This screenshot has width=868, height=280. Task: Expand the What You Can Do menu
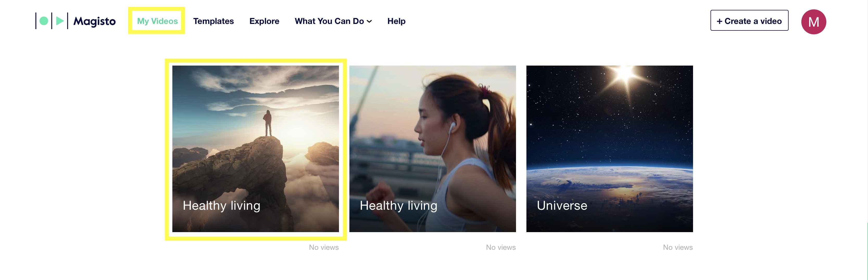tap(333, 21)
